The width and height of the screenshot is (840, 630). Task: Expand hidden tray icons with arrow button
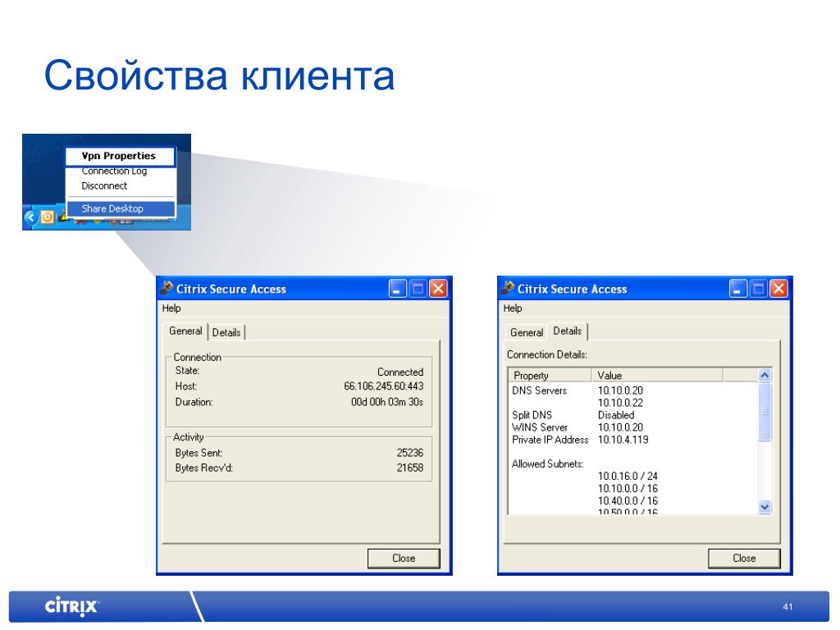(31, 217)
